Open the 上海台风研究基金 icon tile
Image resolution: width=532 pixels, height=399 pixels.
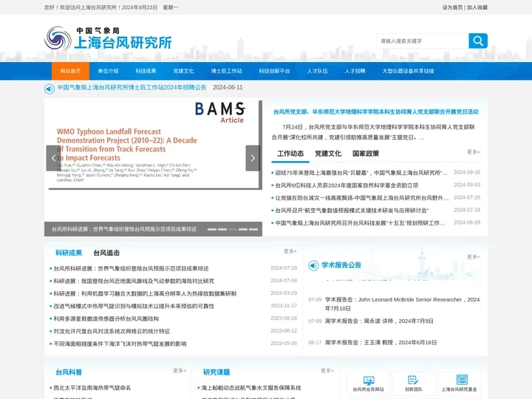(x=459, y=383)
